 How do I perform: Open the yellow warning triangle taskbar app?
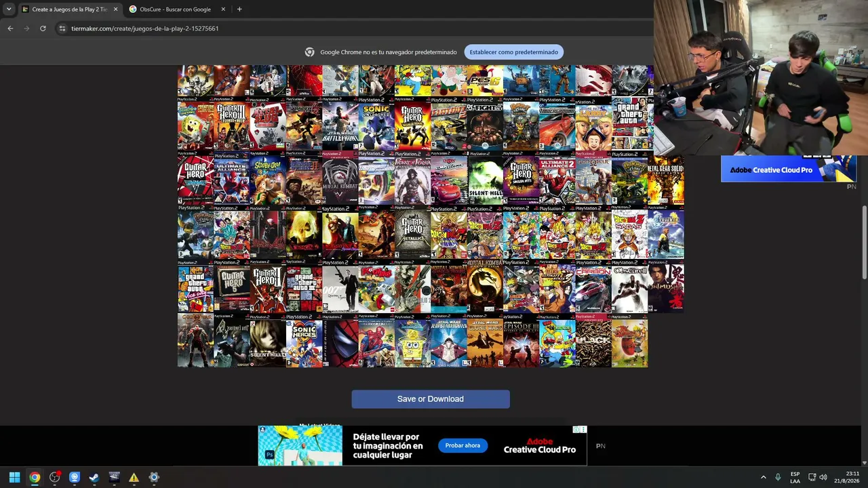134,477
